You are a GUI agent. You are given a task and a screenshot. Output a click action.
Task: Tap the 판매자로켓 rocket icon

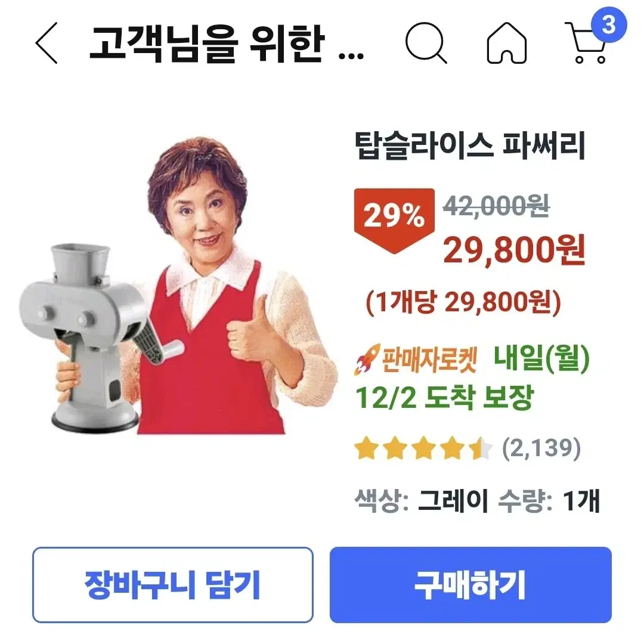point(367,360)
